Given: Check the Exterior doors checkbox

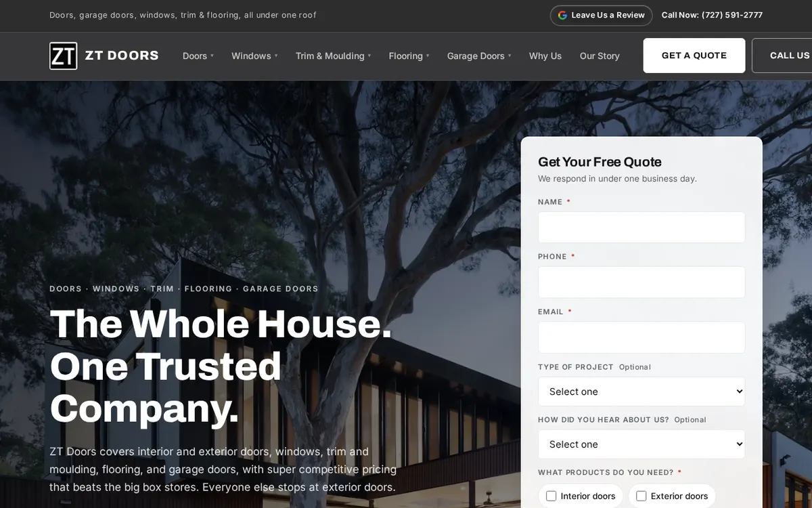Looking at the screenshot, I should [641, 496].
